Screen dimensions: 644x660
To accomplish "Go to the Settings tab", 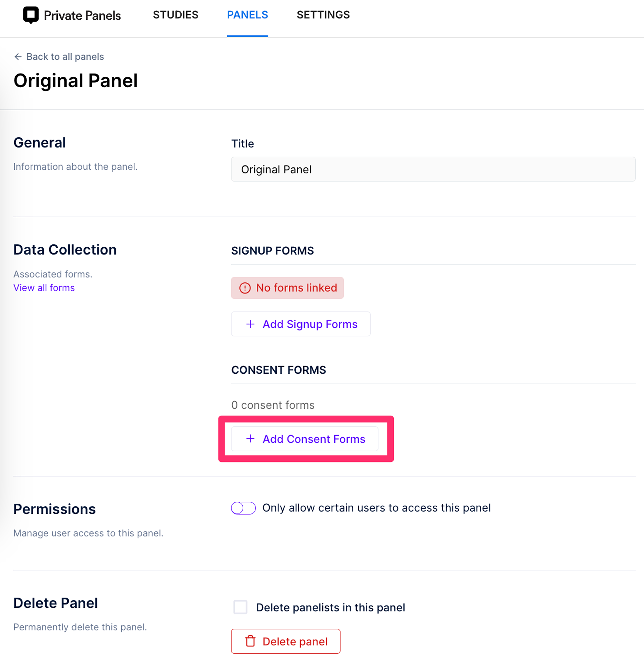I will 323,15.
